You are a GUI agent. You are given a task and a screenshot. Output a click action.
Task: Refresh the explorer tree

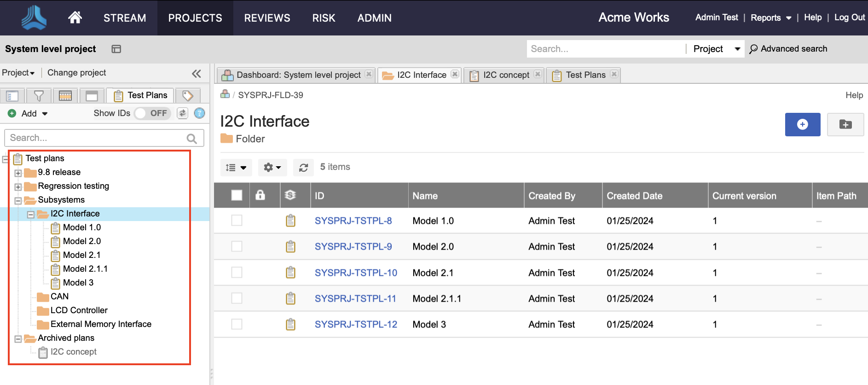(x=183, y=113)
